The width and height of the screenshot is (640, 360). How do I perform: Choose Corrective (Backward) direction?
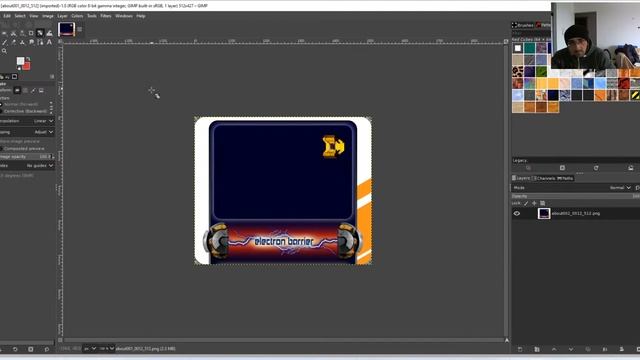tap(24, 111)
